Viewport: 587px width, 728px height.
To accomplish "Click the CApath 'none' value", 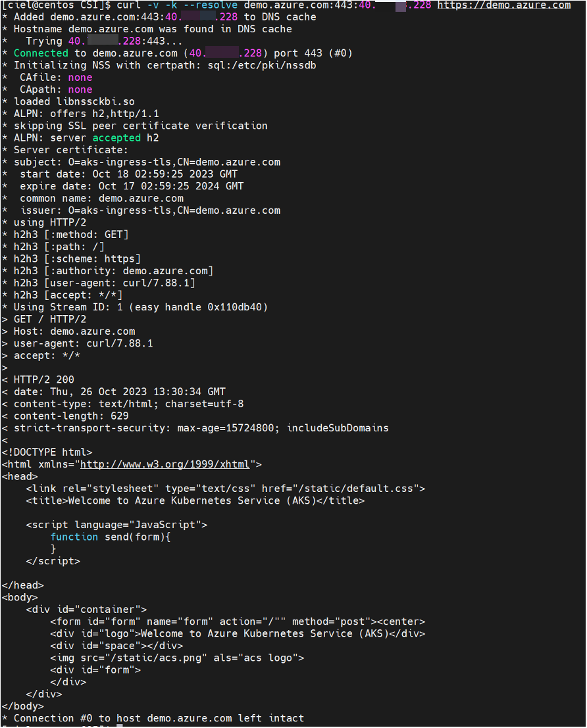I will pos(80,89).
